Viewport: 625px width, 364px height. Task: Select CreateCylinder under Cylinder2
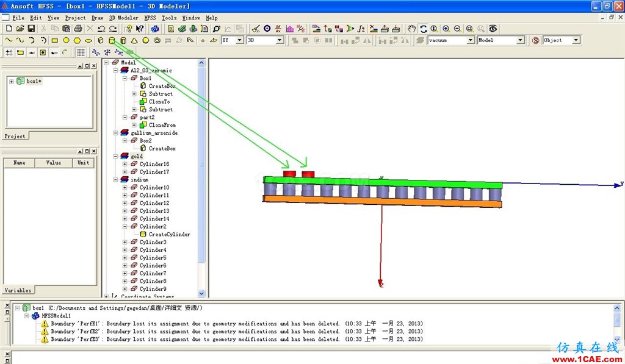[x=170, y=235]
